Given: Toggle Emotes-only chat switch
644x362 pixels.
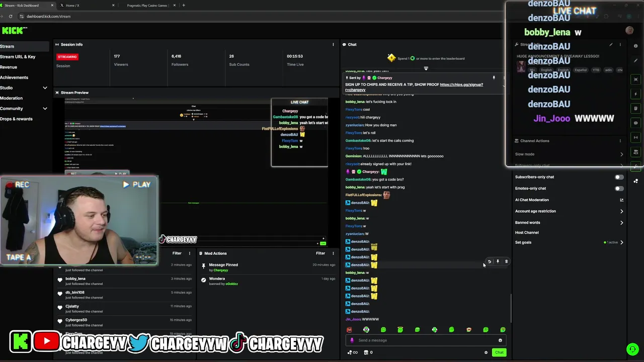Looking at the screenshot, I should click(619, 189).
